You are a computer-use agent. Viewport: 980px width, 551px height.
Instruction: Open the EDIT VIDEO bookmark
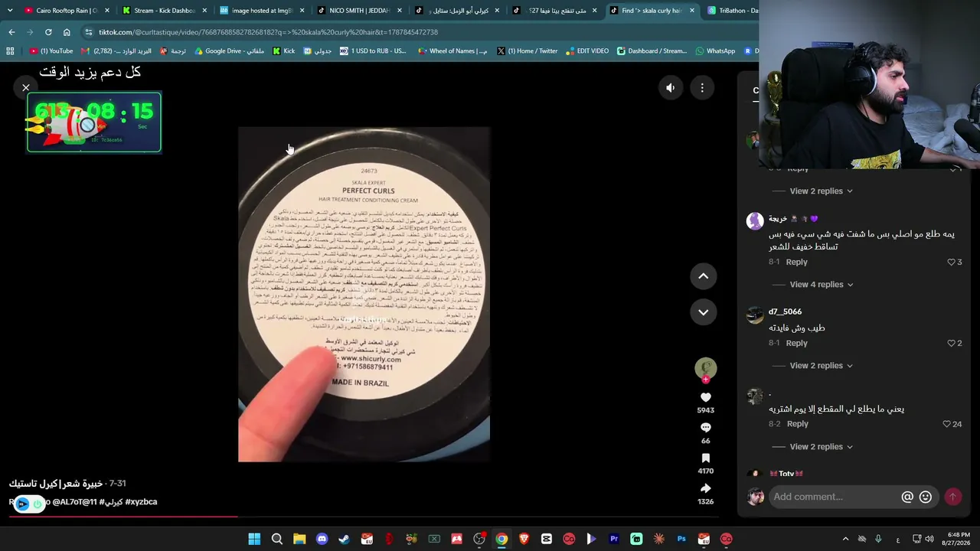point(587,51)
